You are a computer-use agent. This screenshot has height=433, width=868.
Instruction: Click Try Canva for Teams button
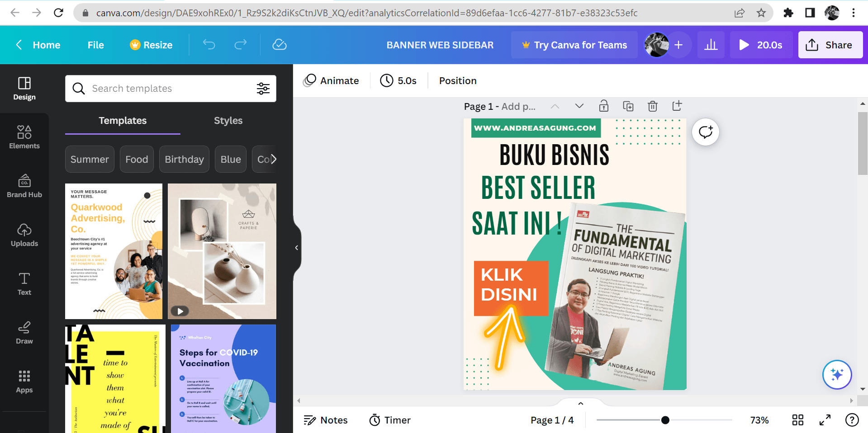tap(574, 45)
